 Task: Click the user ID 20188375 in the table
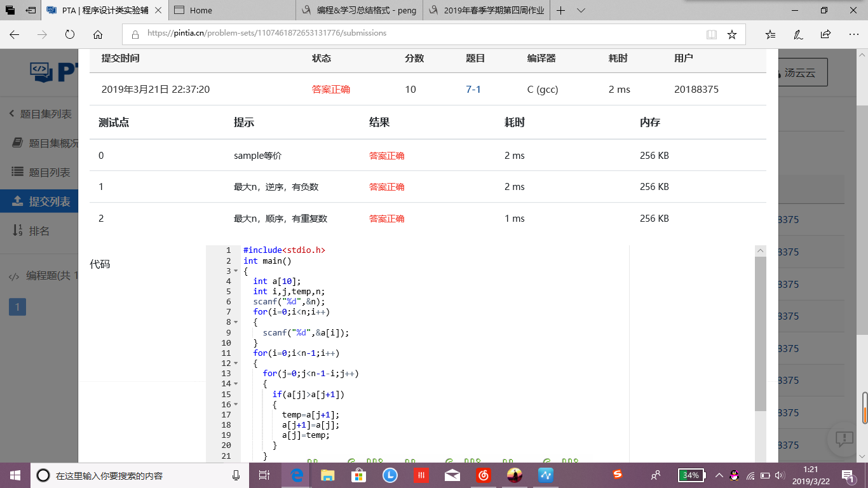[696, 90]
